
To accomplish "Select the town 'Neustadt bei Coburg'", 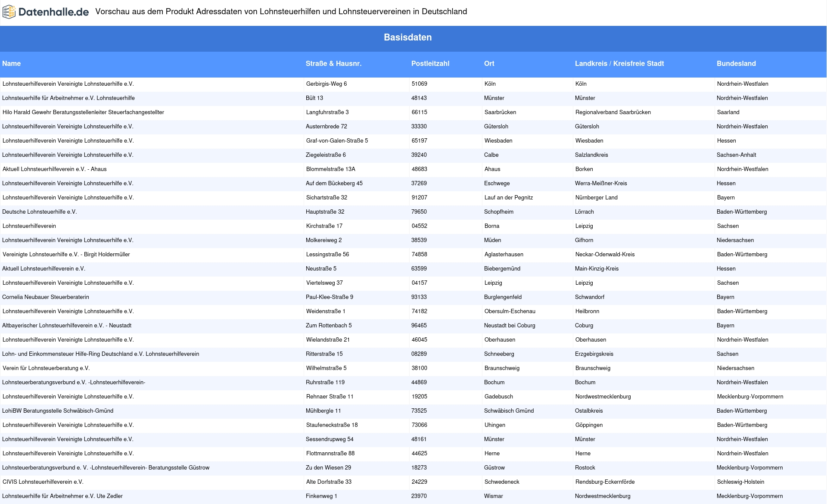I will [510, 325].
